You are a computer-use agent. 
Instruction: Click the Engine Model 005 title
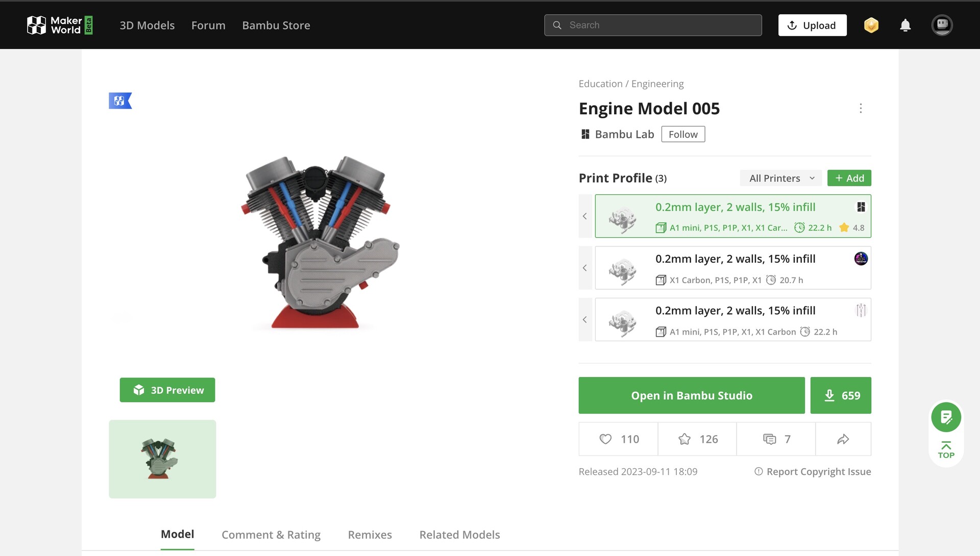(649, 108)
